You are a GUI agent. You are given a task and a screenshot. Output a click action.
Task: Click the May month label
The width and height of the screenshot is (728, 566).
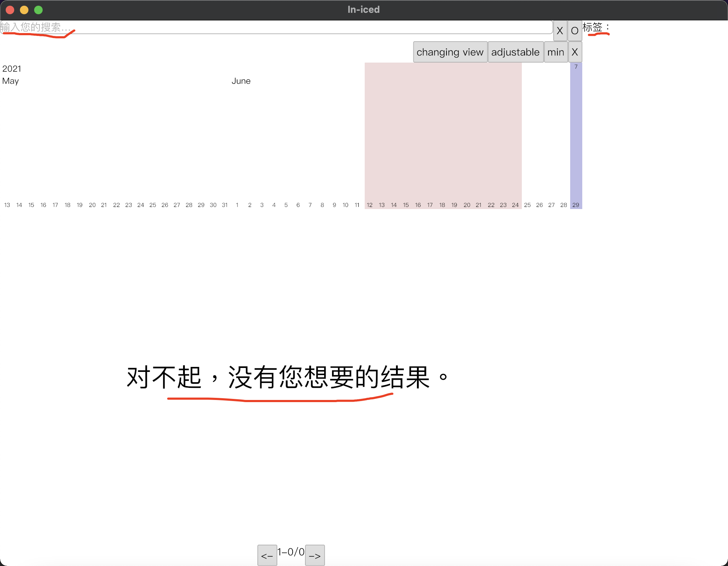click(11, 81)
